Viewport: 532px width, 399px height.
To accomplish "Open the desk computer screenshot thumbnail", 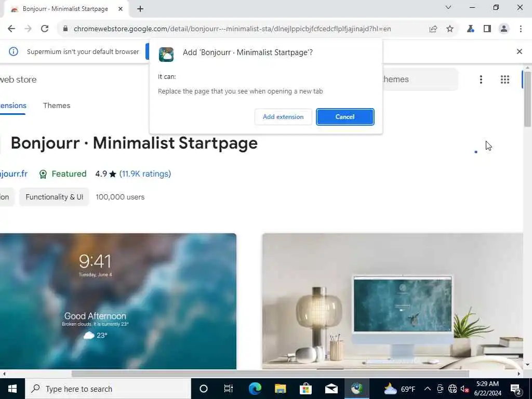I will (393, 301).
